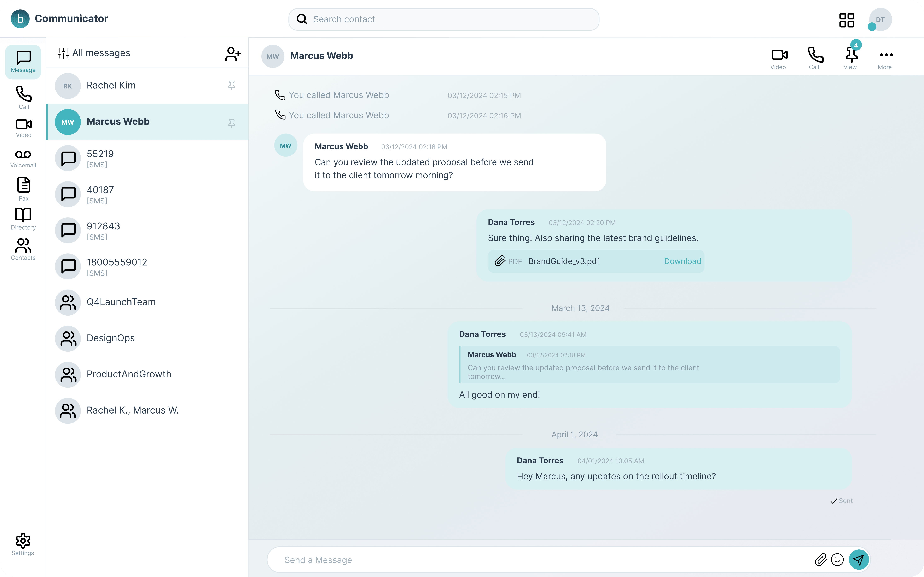The image size is (924, 577).
Task: Click the 02:15 PM call log entry
Action: pos(397,95)
